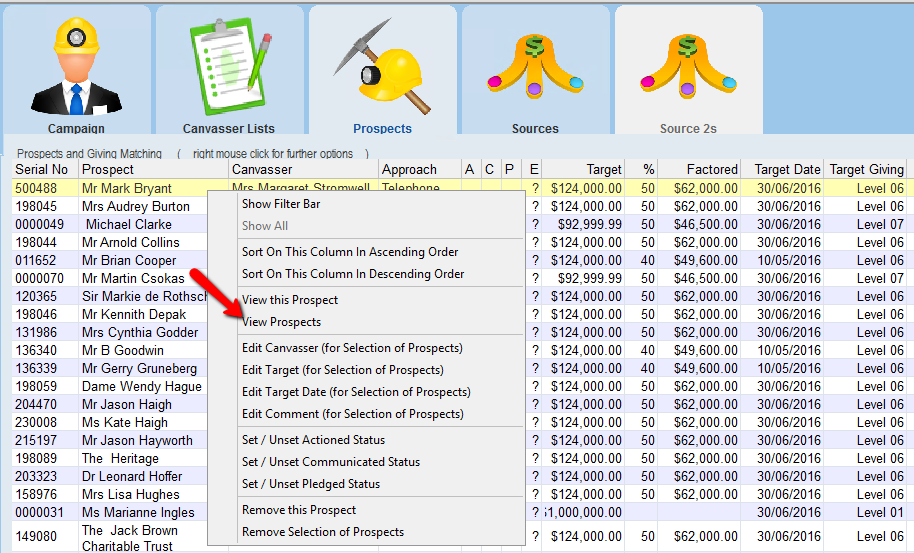914x553 pixels.
Task: Select prospect Mr Brian Cooper
Action: click(x=129, y=260)
